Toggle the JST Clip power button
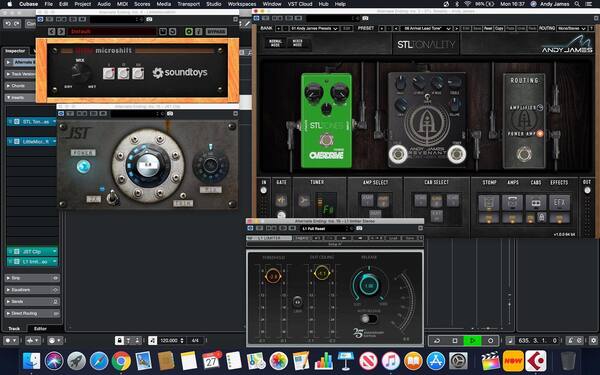 pyautogui.click(x=83, y=166)
